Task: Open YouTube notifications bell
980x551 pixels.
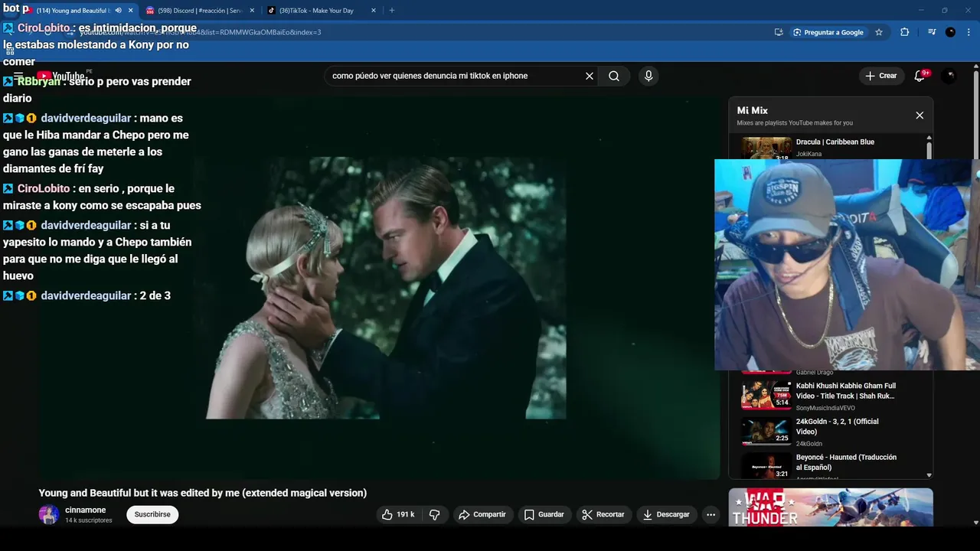Action: [x=920, y=76]
